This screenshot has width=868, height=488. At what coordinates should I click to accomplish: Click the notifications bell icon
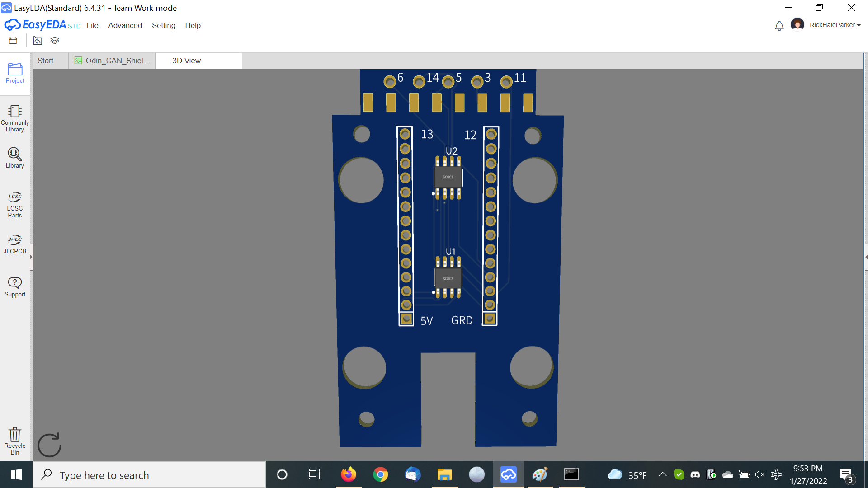point(779,26)
